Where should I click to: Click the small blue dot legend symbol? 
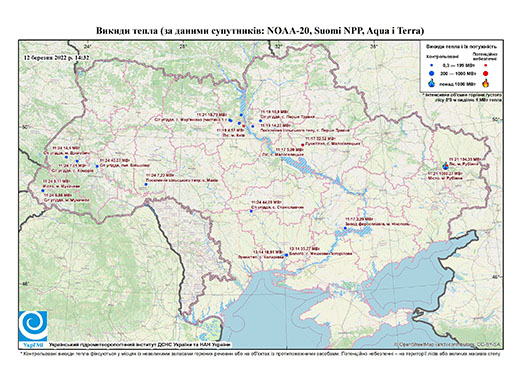(x=432, y=65)
